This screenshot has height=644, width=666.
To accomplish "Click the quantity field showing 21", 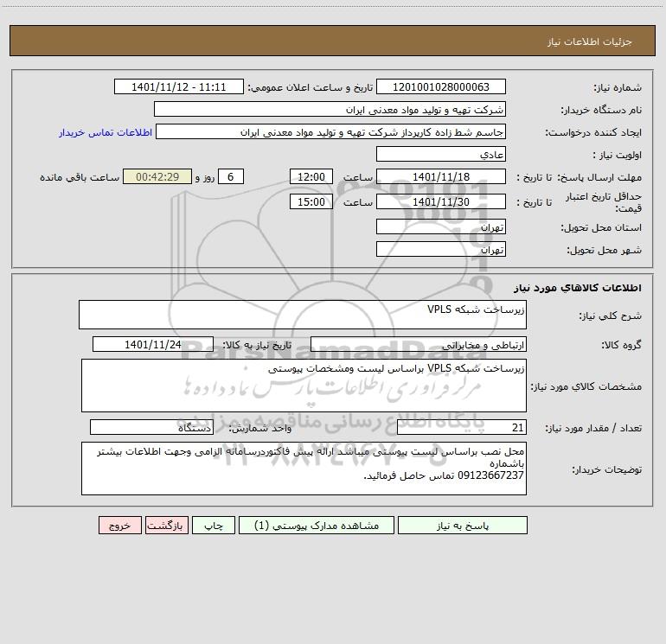I will pos(462,427).
